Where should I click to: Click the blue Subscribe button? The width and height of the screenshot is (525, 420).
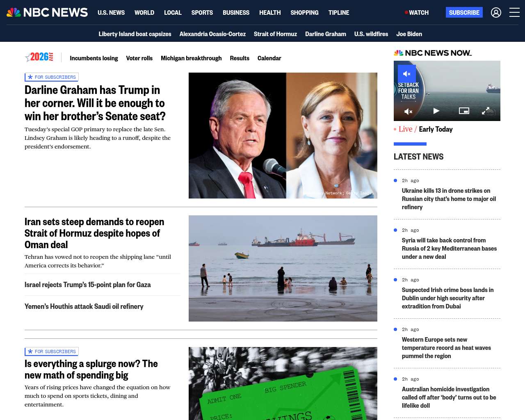[x=464, y=13]
